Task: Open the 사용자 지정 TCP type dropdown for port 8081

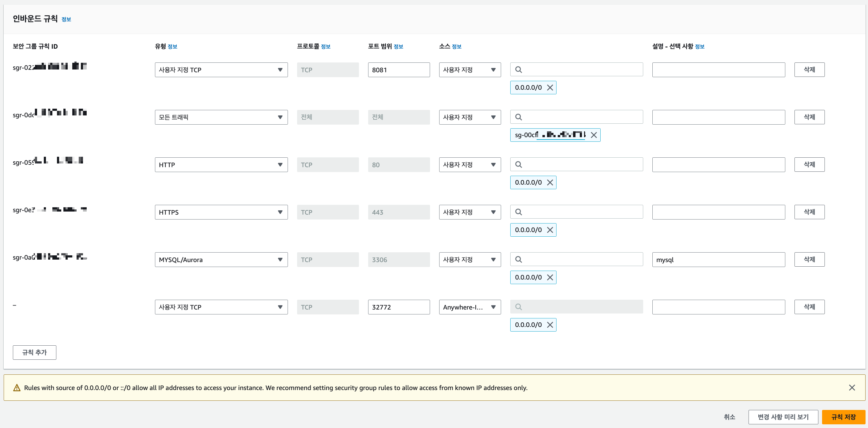Action: pos(221,70)
